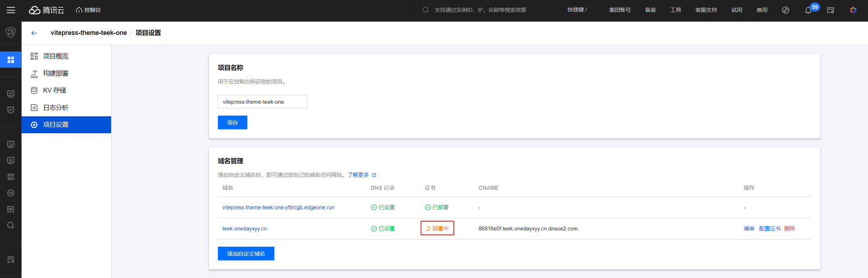The image size is (868, 278).
Task: Click into the project name input field
Action: pos(262,102)
